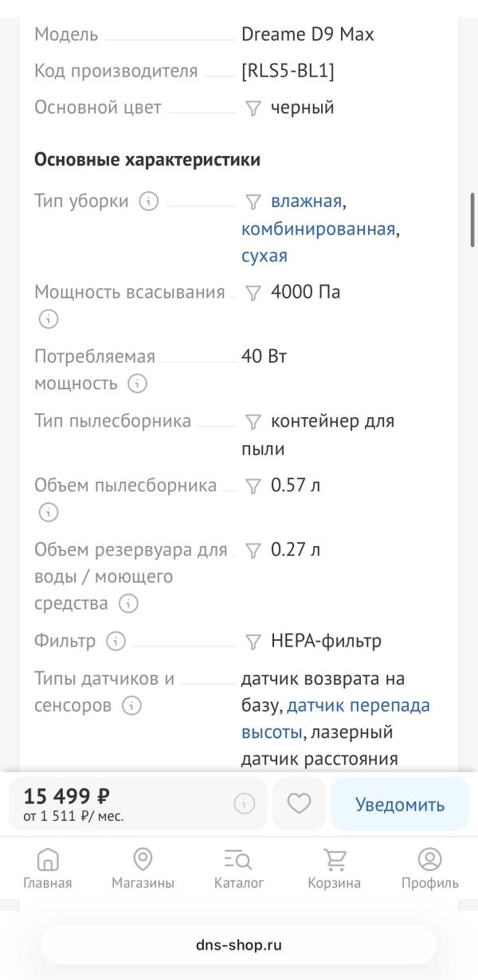Click info icon beside Типы датчиков и сенсоров
Image resolution: width=478 pixels, height=980 pixels.
coord(132,705)
